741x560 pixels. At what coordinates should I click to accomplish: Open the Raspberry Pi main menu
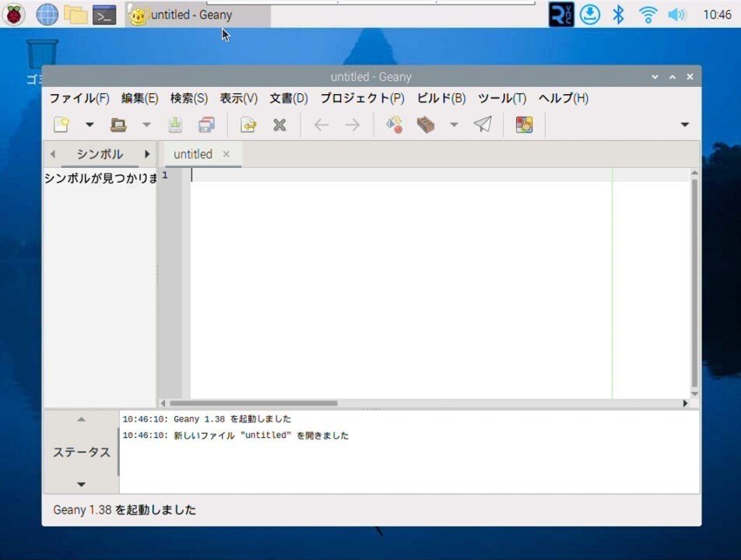[15, 15]
